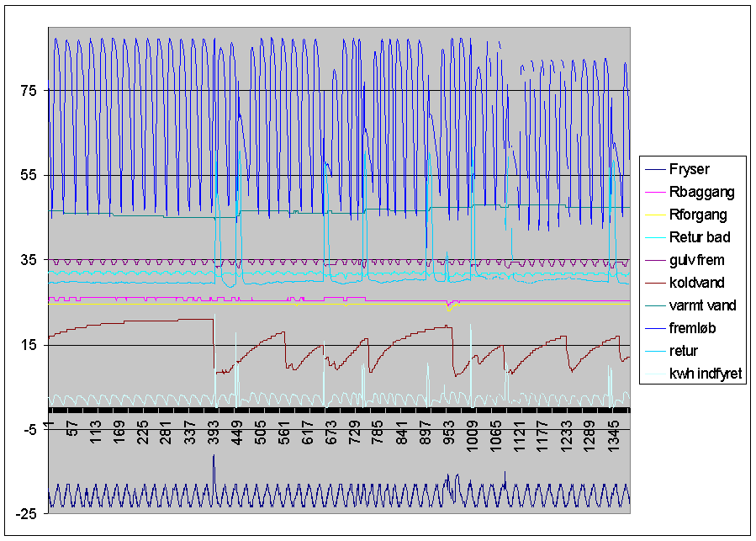Viewport: 756px width, 541px height.
Task: Click the fremløb legend label
Action: [695, 328]
